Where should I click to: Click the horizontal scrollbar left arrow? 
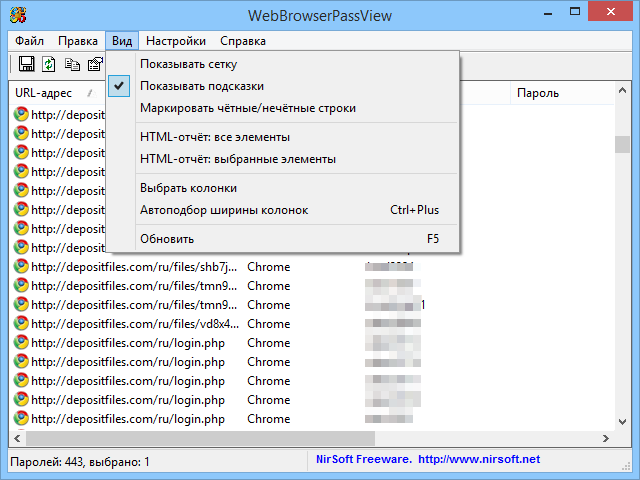coord(17,438)
